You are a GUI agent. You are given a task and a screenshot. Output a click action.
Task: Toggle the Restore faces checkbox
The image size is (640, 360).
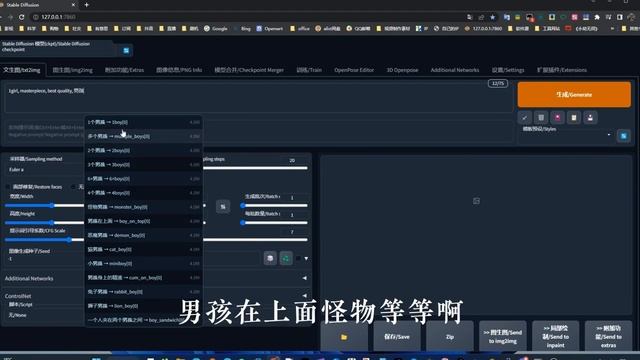[9, 187]
